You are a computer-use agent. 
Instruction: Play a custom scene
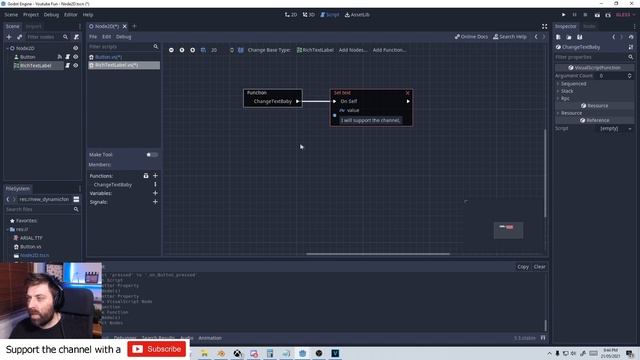tap(608, 15)
